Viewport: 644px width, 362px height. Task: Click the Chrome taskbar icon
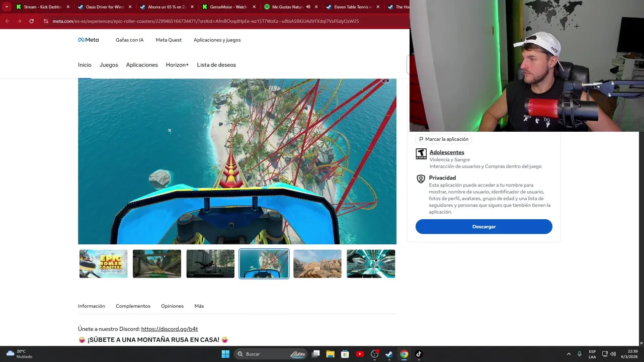pyautogui.click(x=404, y=354)
